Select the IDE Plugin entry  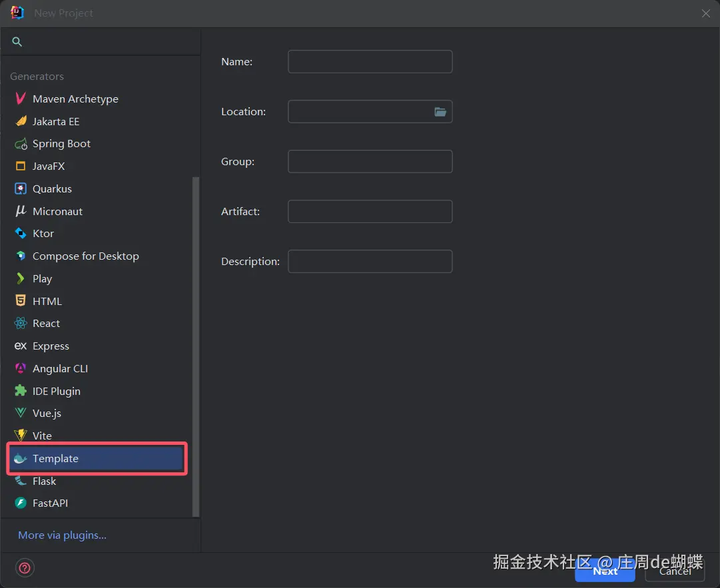coord(97,391)
